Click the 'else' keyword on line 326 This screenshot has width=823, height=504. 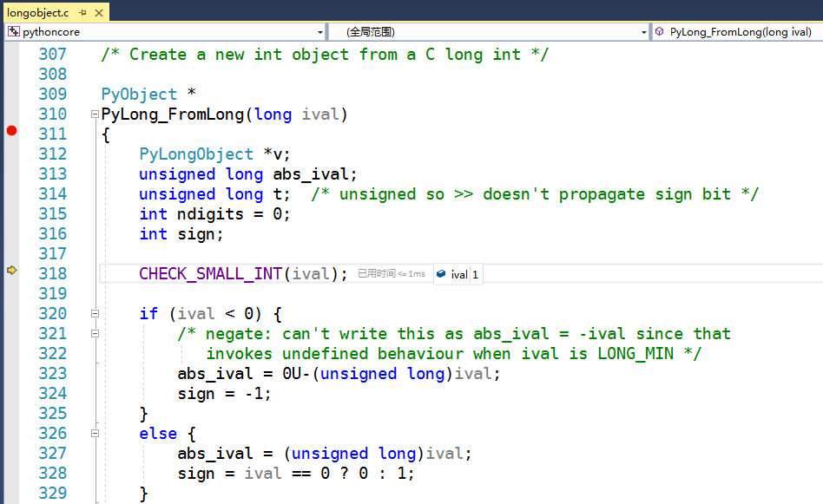[x=158, y=434]
